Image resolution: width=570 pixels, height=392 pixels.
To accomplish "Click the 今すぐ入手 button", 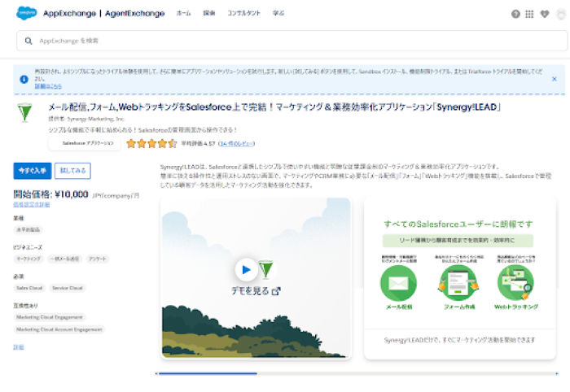I will (33, 171).
